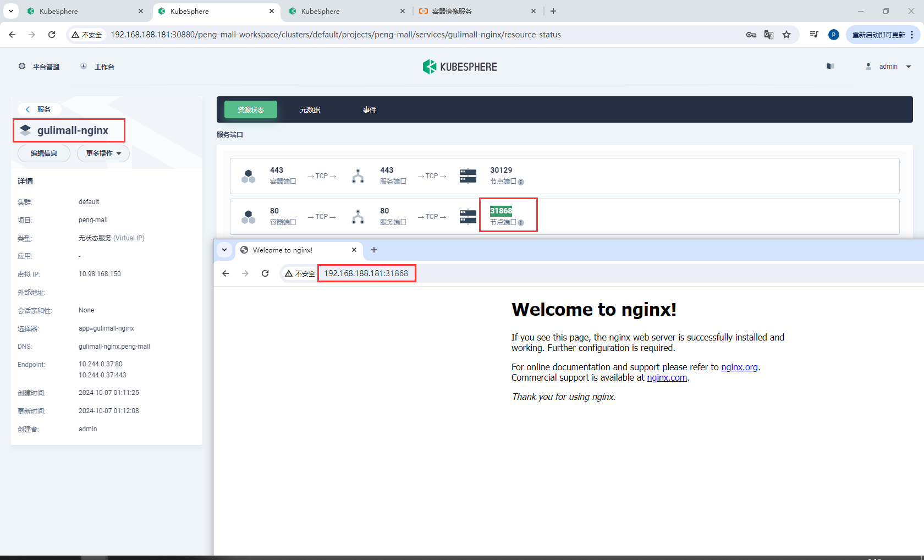This screenshot has width=924, height=560.
Task: Open 平台管理 platform management
Action: pyautogui.click(x=39, y=67)
